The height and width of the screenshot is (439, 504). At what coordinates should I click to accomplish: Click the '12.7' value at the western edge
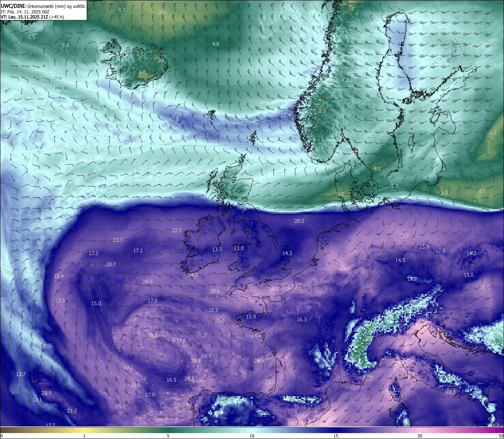[21, 374]
